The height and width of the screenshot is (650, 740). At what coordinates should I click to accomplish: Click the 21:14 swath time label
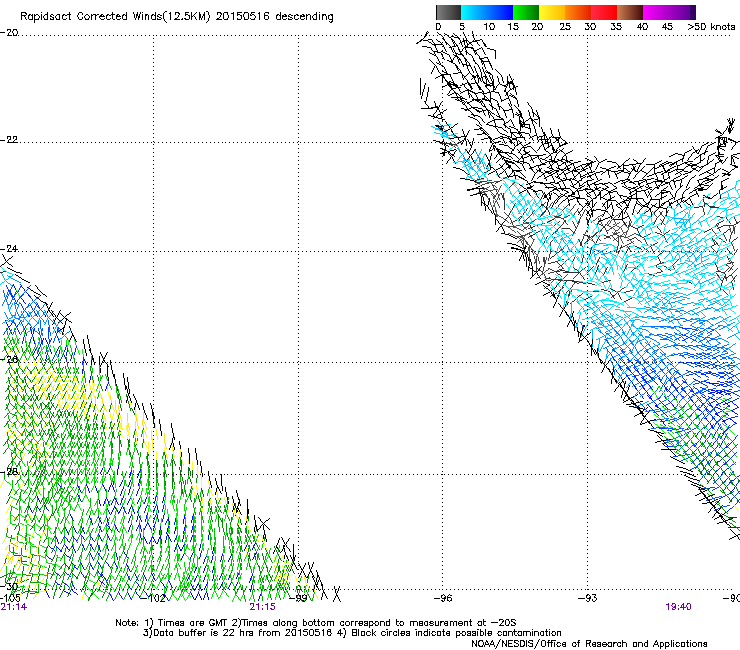[14, 607]
